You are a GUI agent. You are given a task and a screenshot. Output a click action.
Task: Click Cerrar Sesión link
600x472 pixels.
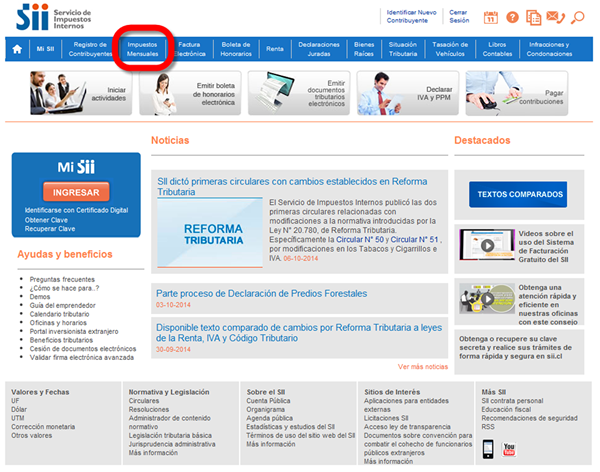(459, 16)
